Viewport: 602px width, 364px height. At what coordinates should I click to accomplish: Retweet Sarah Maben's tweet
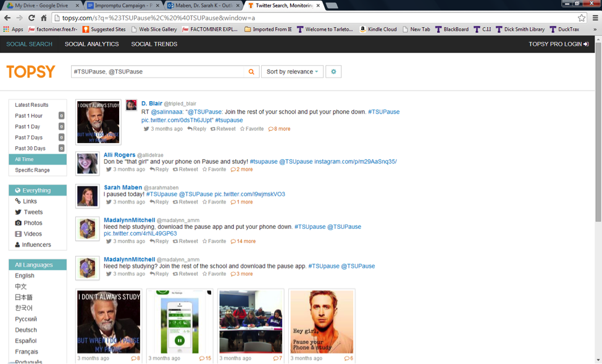185,202
